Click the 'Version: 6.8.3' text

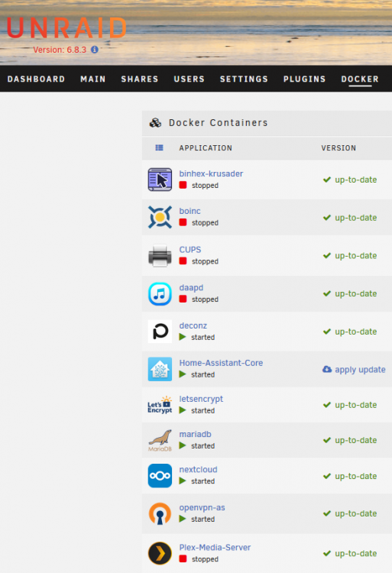[x=60, y=50]
